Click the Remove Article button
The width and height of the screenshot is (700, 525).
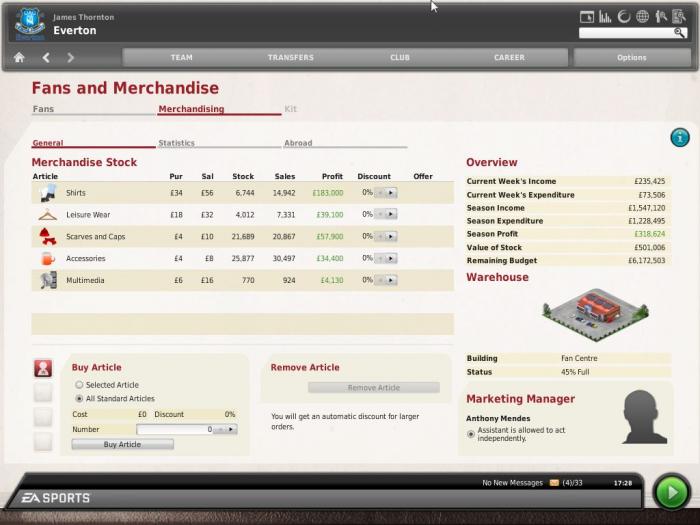click(x=374, y=388)
